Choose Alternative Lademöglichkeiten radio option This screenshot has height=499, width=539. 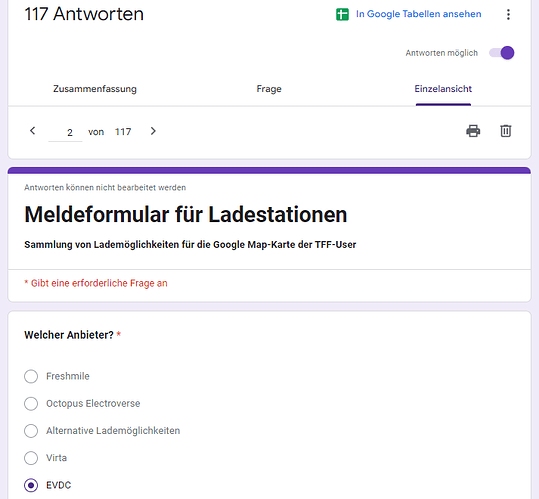(x=31, y=431)
